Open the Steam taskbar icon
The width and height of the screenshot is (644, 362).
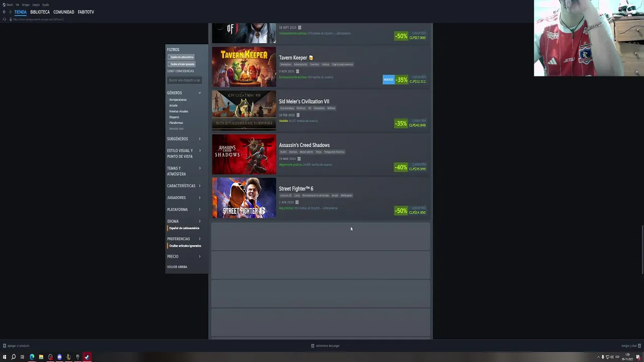point(87,357)
